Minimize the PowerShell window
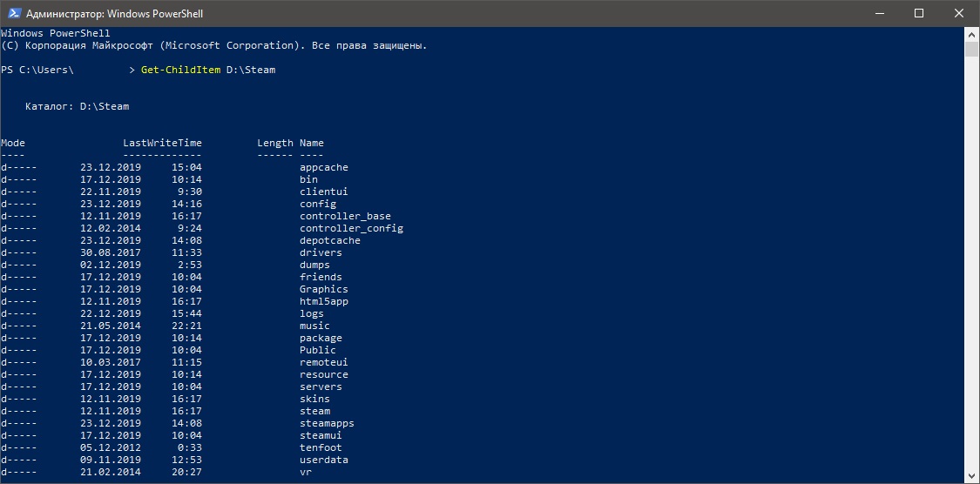 point(880,13)
